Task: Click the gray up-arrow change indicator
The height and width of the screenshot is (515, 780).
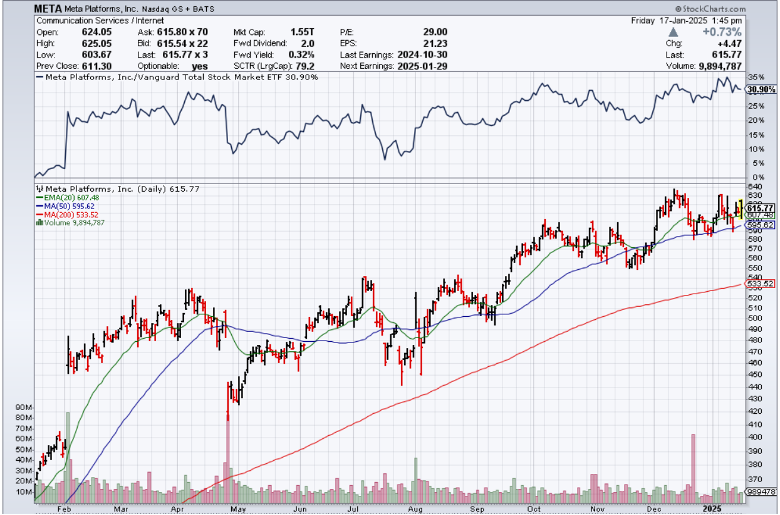Action: (x=696, y=32)
